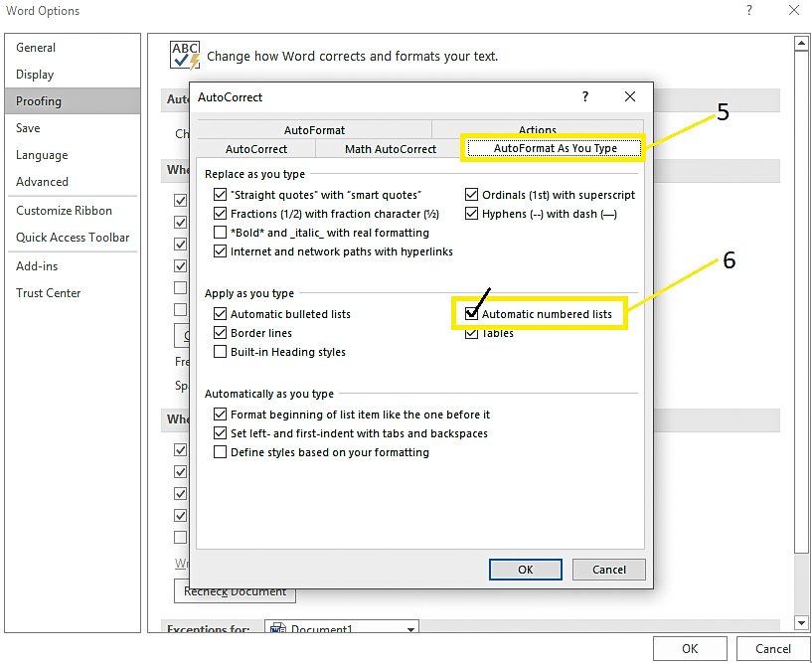Click Word Options scrollbar up arrow

coord(801,44)
